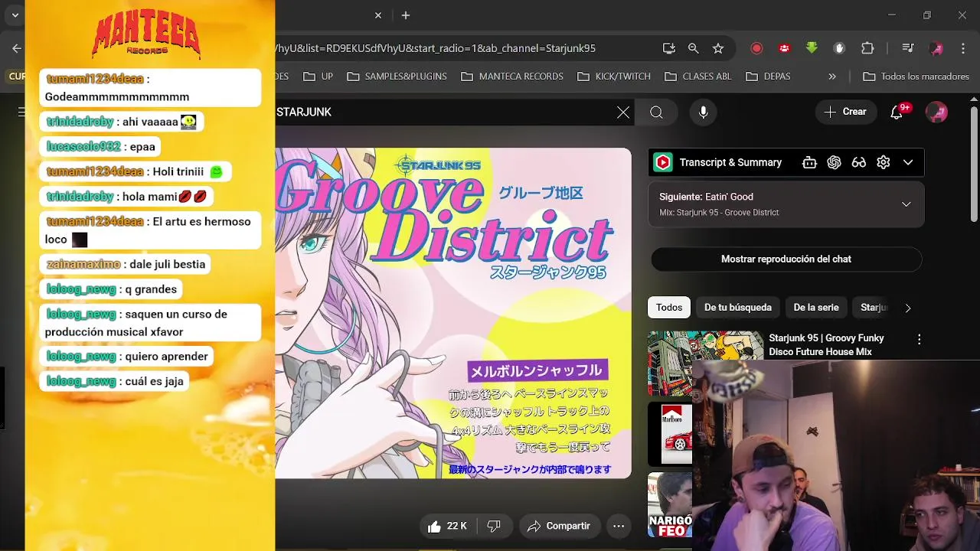The image size is (980, 551).
Task: Click the glasses reader icon in Transcript panel
Action: pyautogui.click(x=858, y=162)
